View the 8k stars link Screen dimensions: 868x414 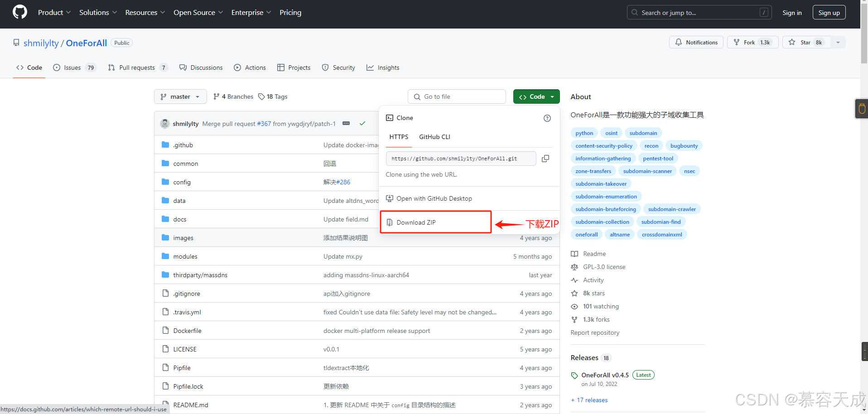click(x=588, y=293)
